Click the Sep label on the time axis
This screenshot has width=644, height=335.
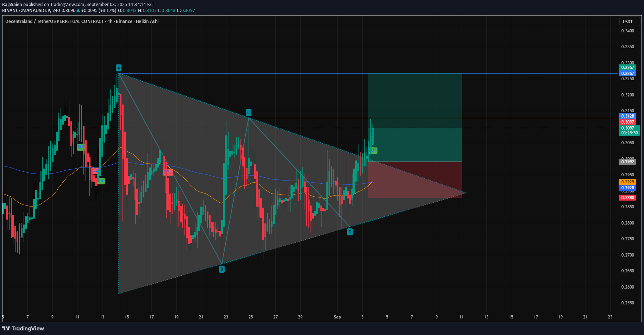[x=337, y=317]
